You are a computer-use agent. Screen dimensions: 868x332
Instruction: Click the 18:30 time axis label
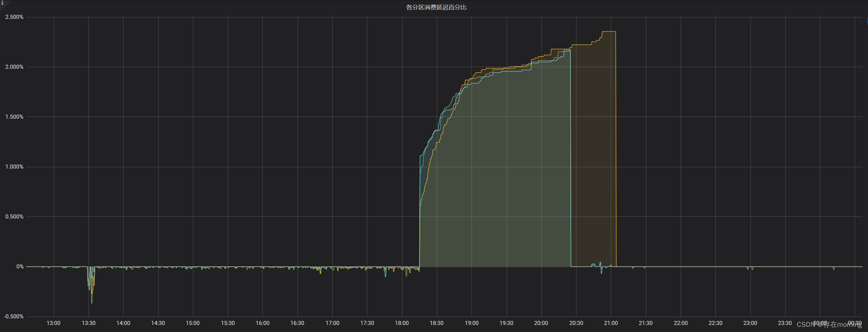437,323
